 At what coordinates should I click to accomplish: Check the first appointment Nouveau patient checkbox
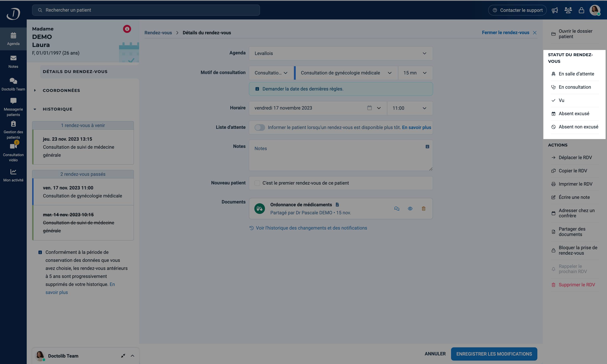coord(257,183)
